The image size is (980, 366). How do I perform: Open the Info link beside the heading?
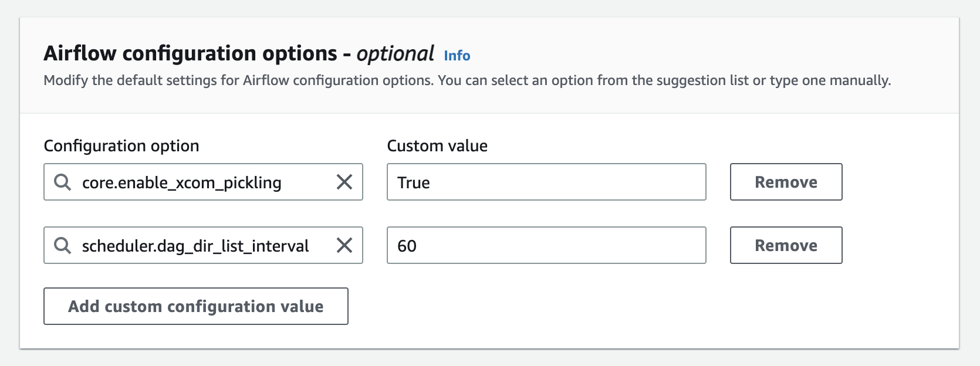pos(457,56)
